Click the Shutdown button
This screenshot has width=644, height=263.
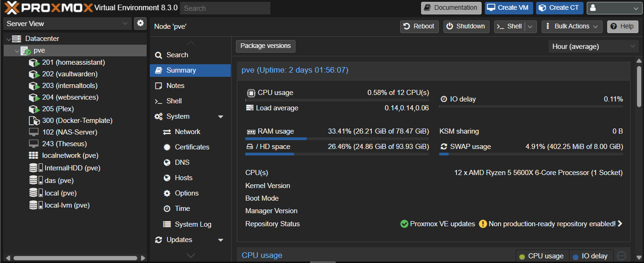(467, 27)
